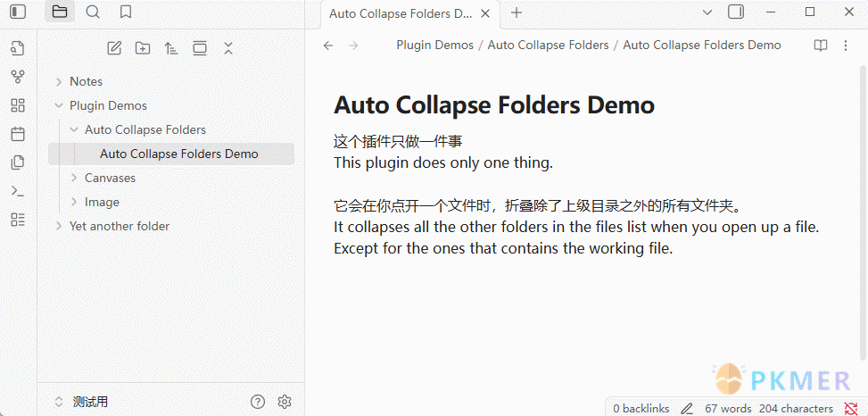Screen dimensions: 868x416
Task: Maximize the application window
Action: (810, 12)
